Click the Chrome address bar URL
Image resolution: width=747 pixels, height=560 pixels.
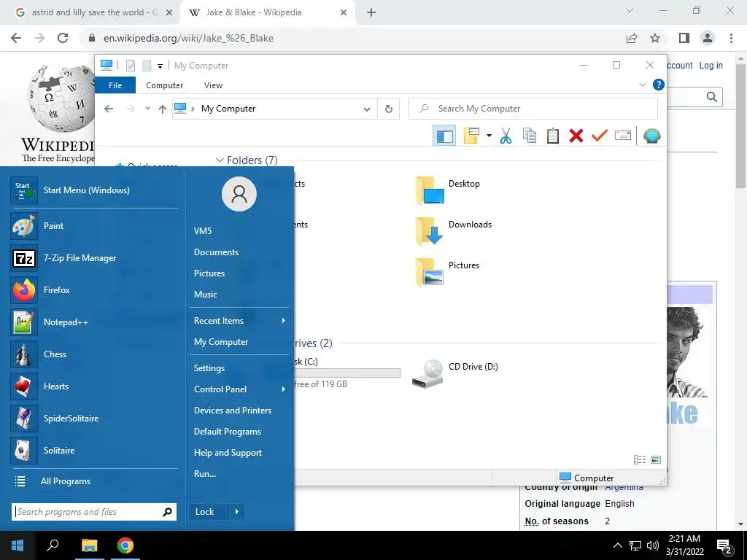coord(189,38)
